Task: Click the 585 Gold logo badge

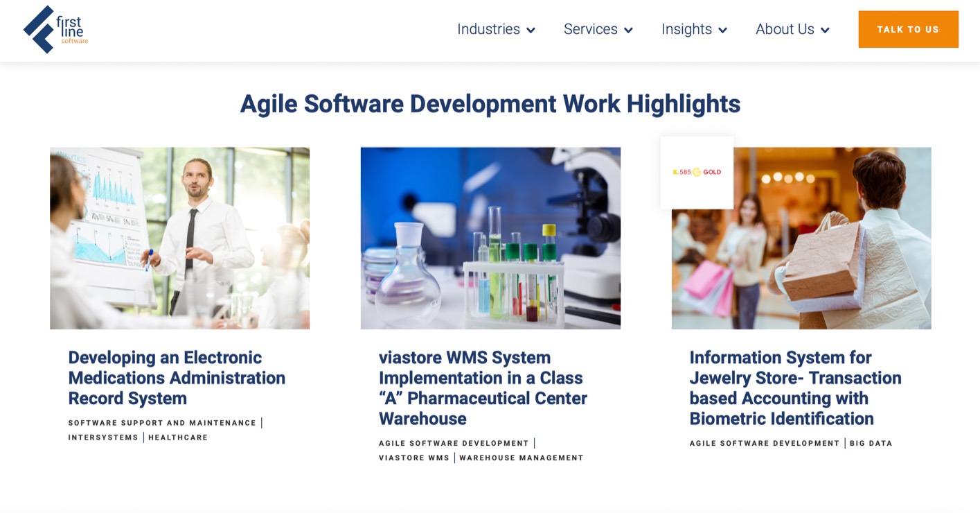Action: pos(697,173)
